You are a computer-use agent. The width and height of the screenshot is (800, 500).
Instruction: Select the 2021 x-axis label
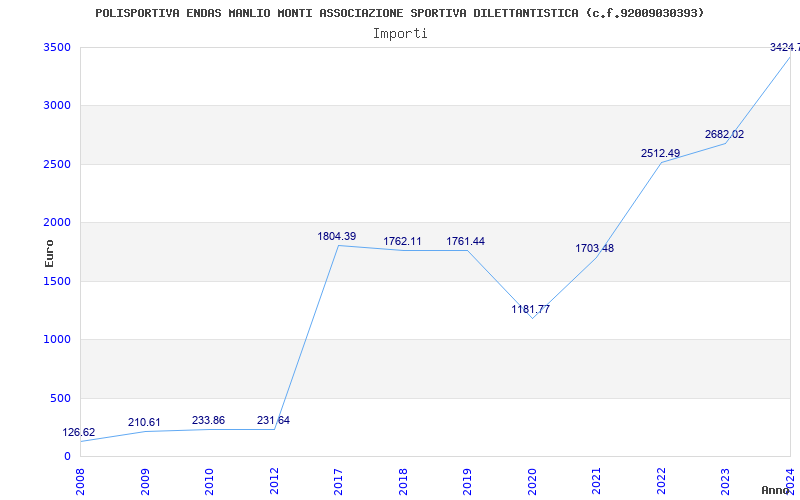(596, 481)
